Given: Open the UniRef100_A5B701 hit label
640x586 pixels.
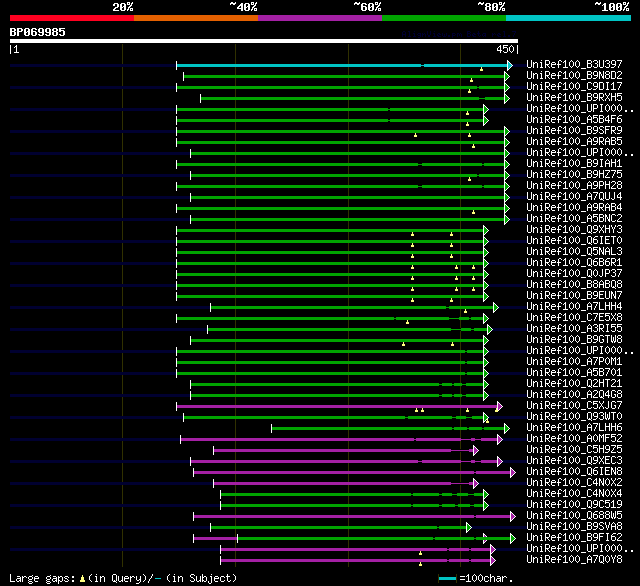Looking at the screenshot, I should coord(574,373).
